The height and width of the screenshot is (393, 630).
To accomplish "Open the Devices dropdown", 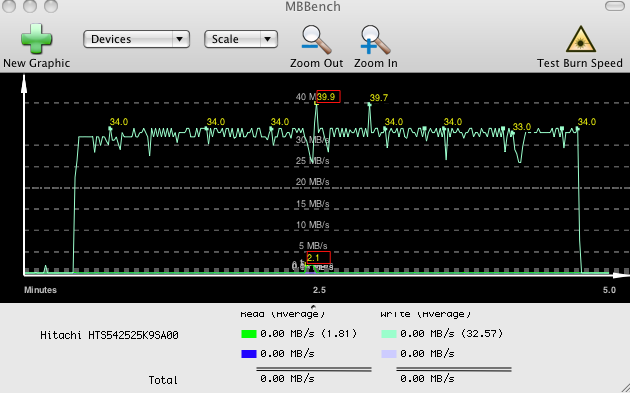I will [x=136, y=39].
